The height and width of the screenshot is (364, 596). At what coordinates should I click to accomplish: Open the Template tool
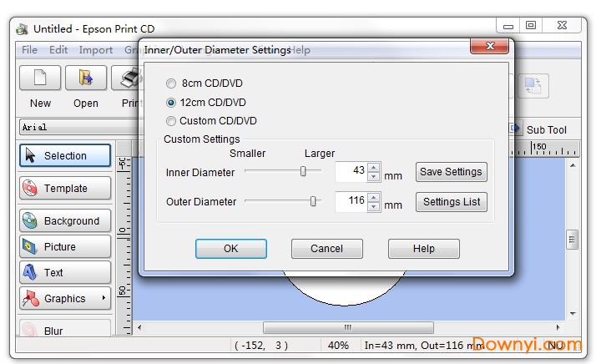pos(65,189)
